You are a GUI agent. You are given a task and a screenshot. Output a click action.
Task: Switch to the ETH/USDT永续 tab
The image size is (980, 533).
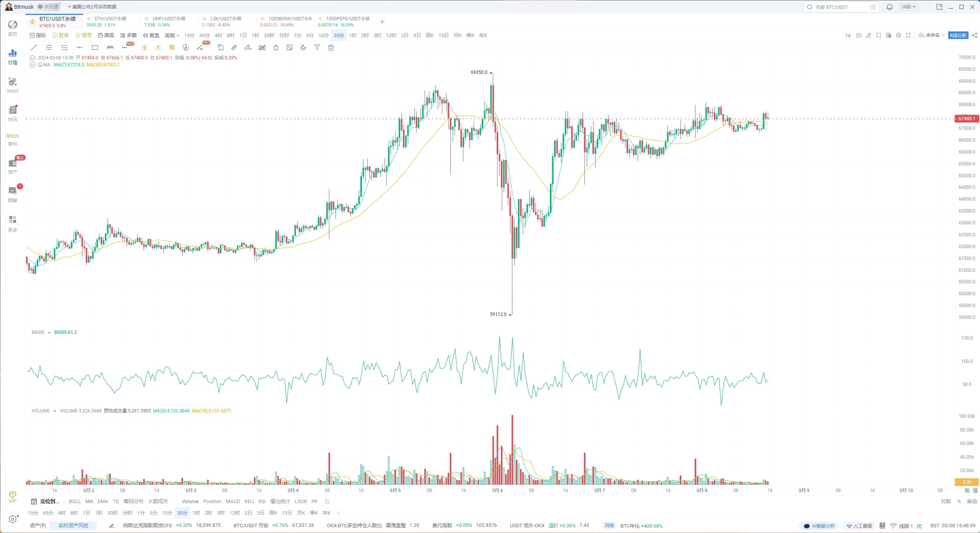point(111,21)
